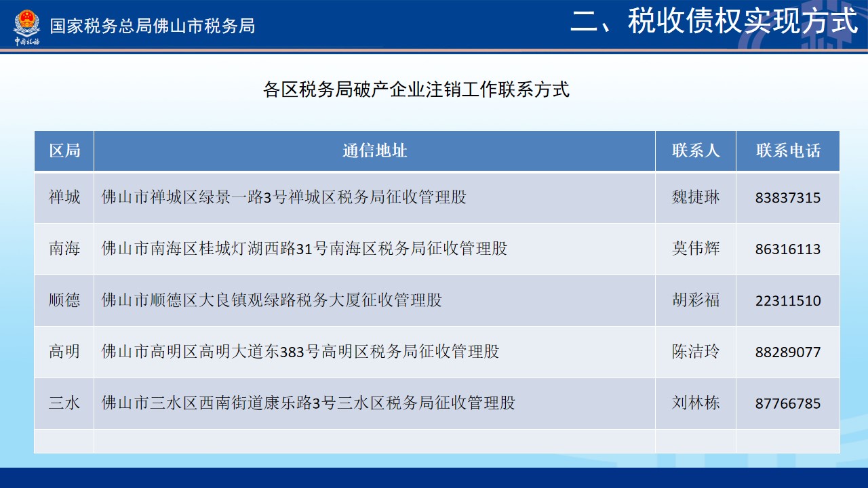Click the address 佛山市禅城区绿景一路3号禅城区税务局征收管理股
The width and height of the screenshot is (868, 488).
284,197
